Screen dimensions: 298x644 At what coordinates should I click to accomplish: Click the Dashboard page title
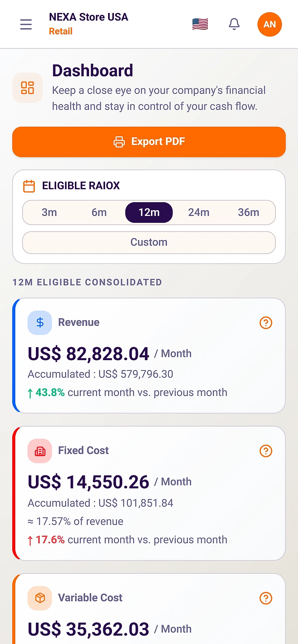coord(92,71)
